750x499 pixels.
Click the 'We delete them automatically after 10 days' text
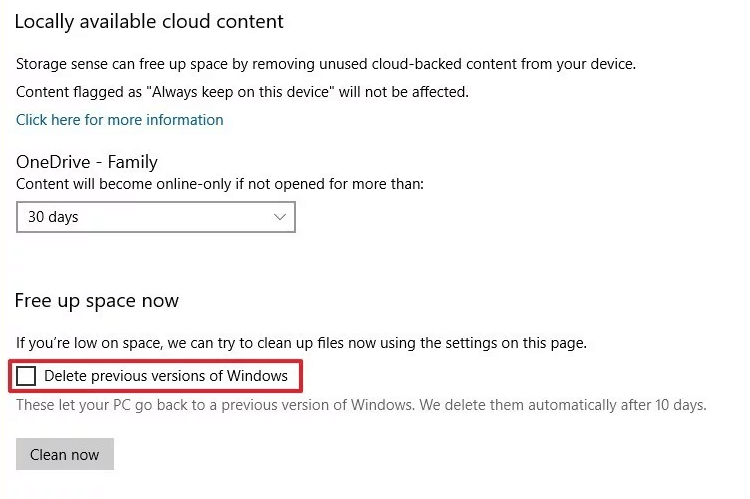click(563, 405)
